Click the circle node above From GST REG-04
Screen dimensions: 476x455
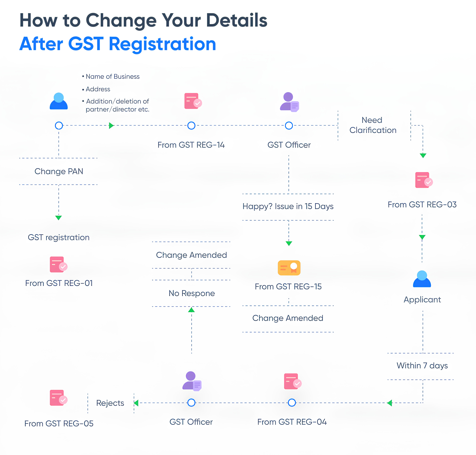[292, 403]
